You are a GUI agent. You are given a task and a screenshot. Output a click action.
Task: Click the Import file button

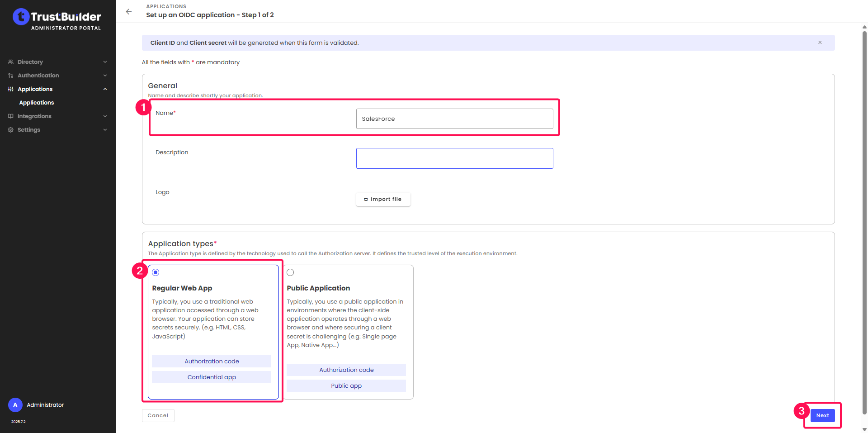(x=383, y=199)
